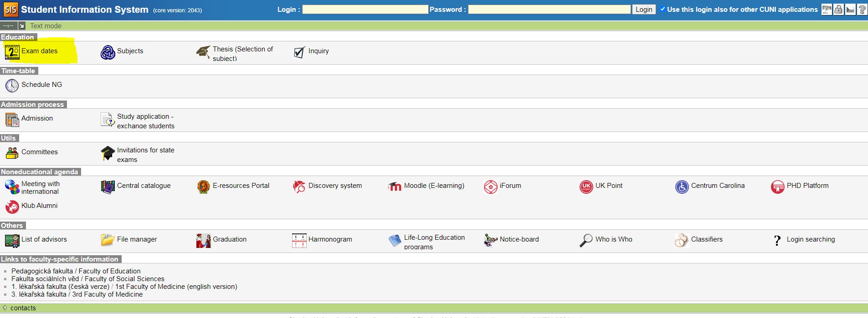Click the padlock icon in the header
This screenshot has height=318, width=868.
838,10
